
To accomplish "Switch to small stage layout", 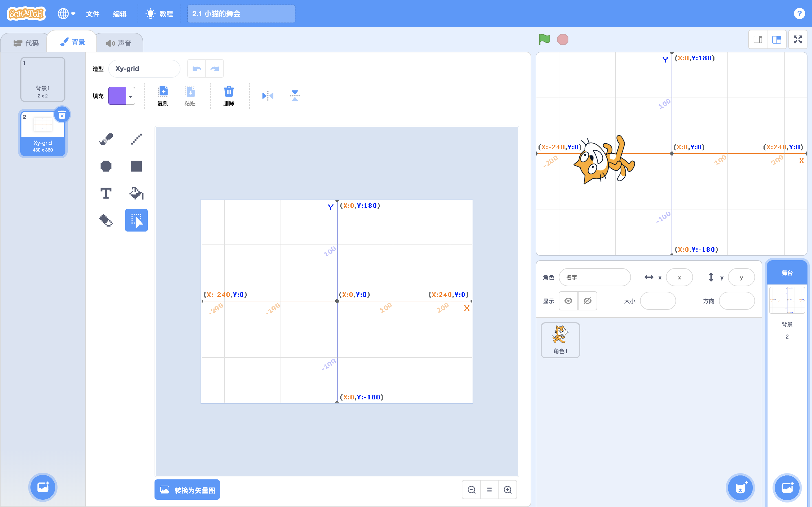I will [x=758, y=39].
